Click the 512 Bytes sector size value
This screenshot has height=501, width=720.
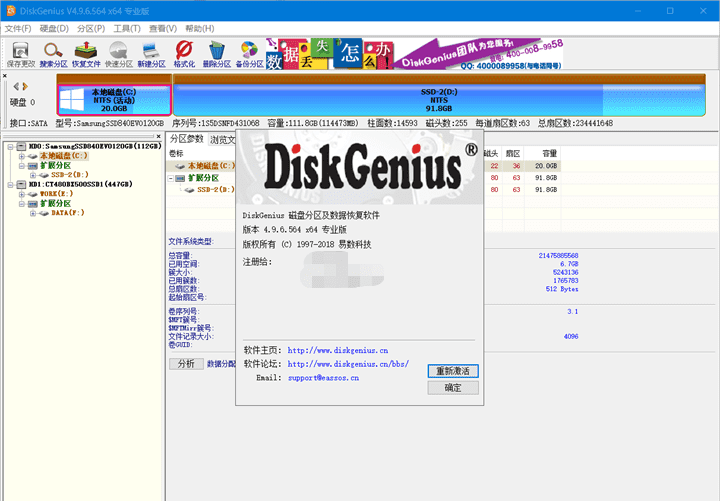pyautogui.click(x=562, y=289)
